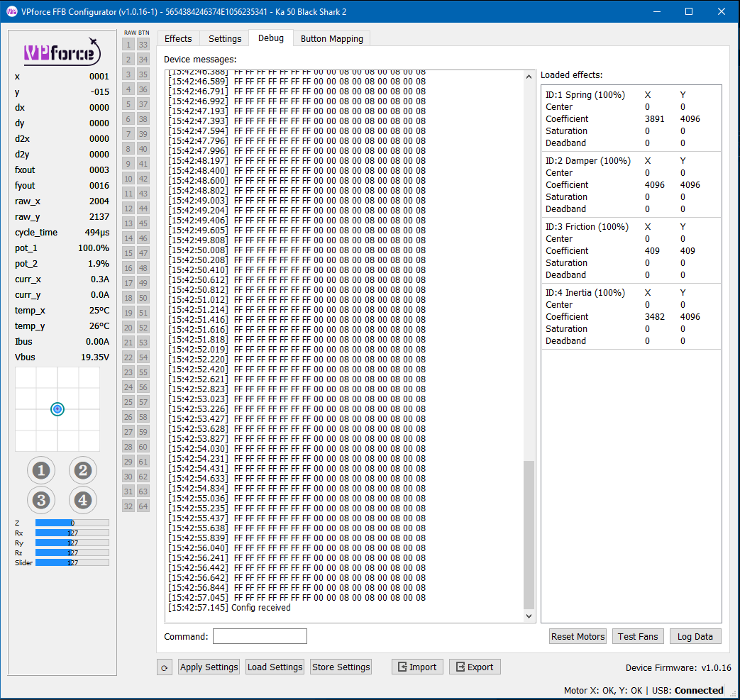The image size is (740, 700).
Task: Click Inertia X coefficient value 3482
Action: coord(655,317)
